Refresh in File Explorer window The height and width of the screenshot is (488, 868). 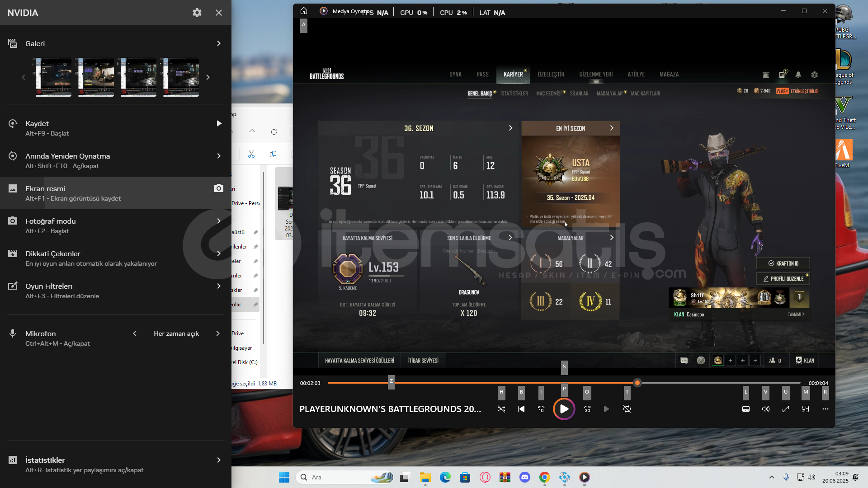pyautogui.click(x=274, y=132)
